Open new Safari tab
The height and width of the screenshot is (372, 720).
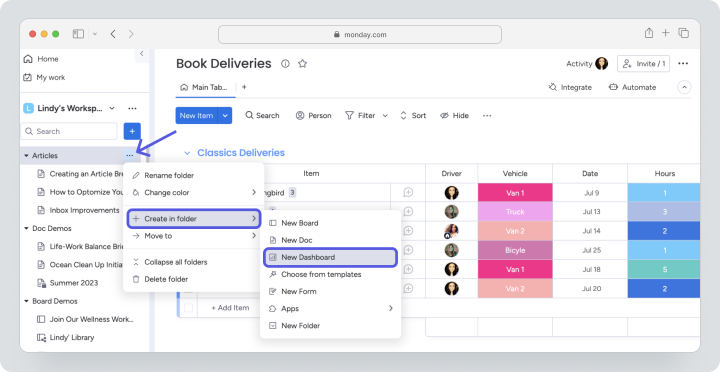[665, 33]
